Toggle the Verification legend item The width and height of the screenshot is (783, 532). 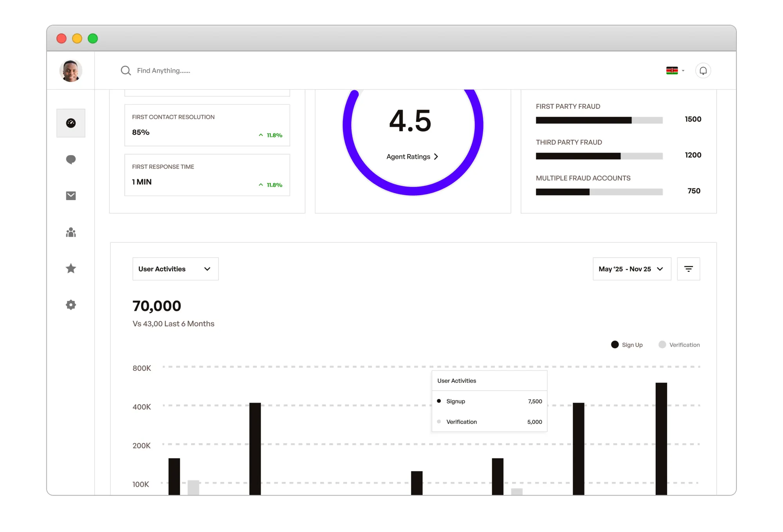[x=679, y=345]
